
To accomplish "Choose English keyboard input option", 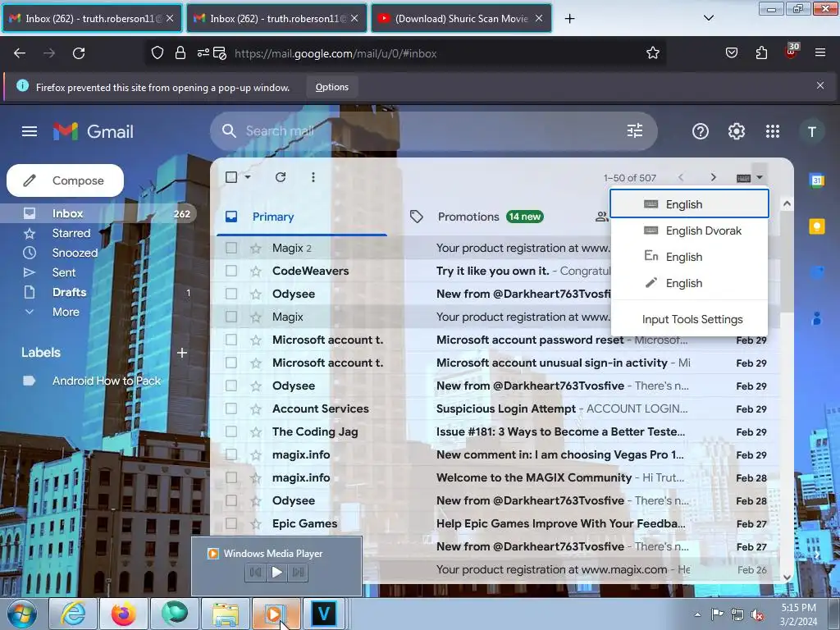I will pos(689,204).
